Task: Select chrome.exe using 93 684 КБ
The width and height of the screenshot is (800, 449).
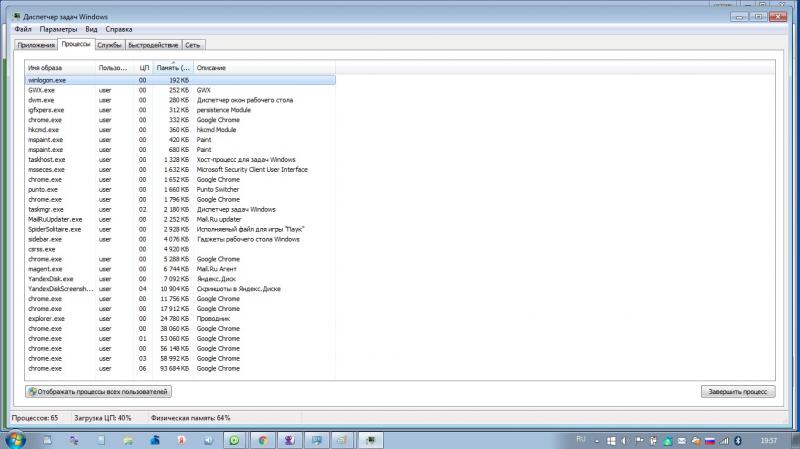Action: [x=180, y=369]
